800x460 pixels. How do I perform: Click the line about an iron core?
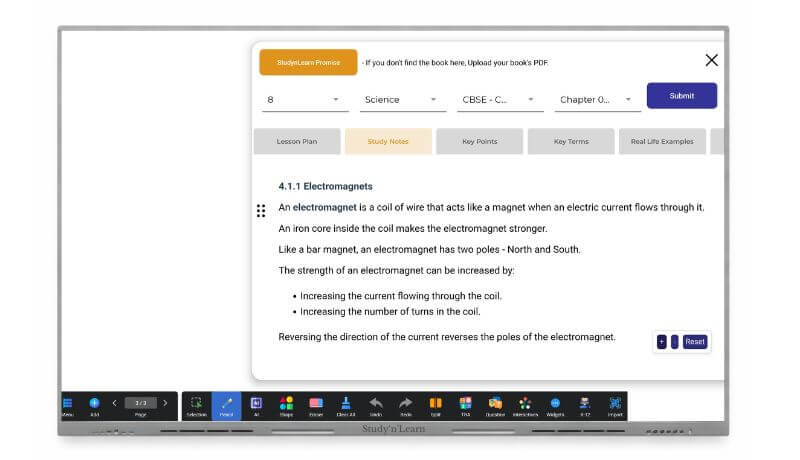(x=413, y=228)
